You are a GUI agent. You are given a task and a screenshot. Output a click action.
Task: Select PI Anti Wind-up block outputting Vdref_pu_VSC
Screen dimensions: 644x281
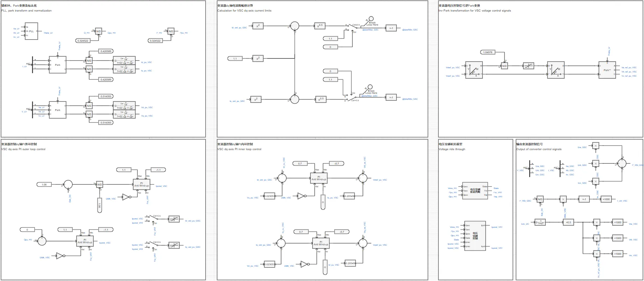319,178
